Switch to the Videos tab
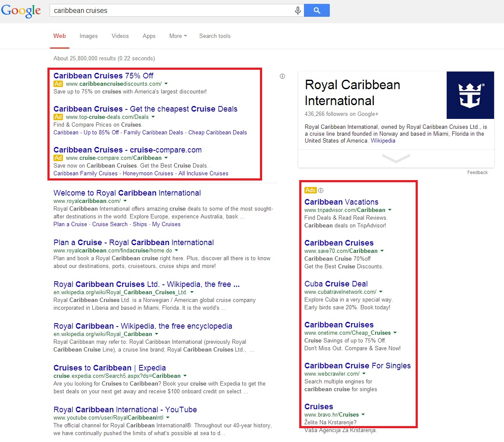504x442 pixels. (x=120, y=36)
